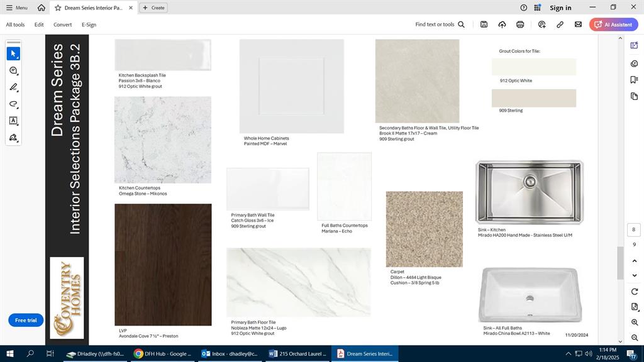Screen dimensions: 644x362
Task: Open the hamburger Menu button
Action: coord(17,8)
